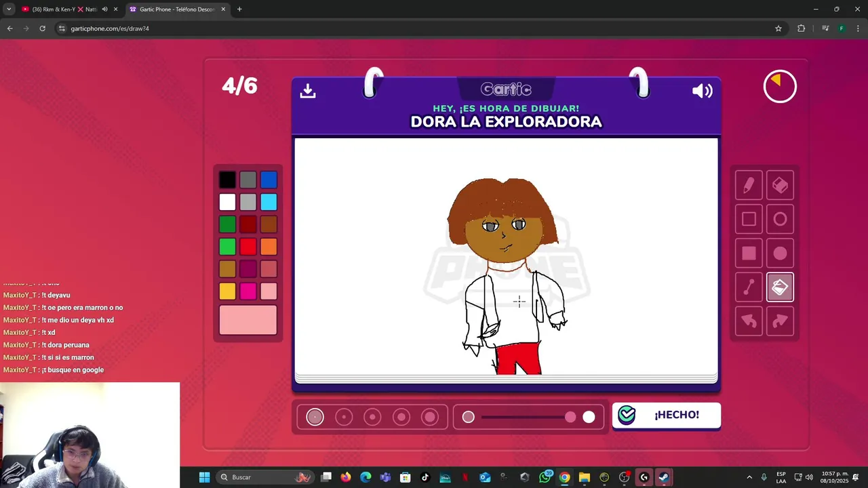This screenshot has height=488, width=868.
Task: Choose the largest brush size
Action: tap(430, 417)
